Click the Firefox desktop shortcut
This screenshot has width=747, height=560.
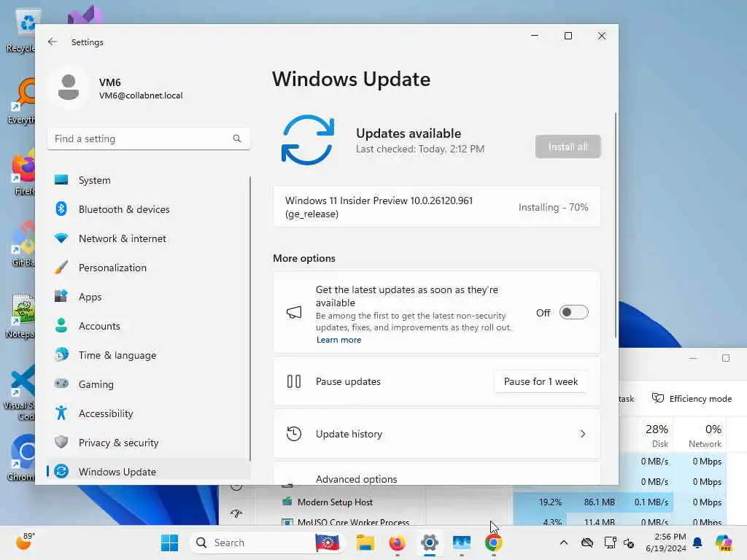click(x=22, y=174)
